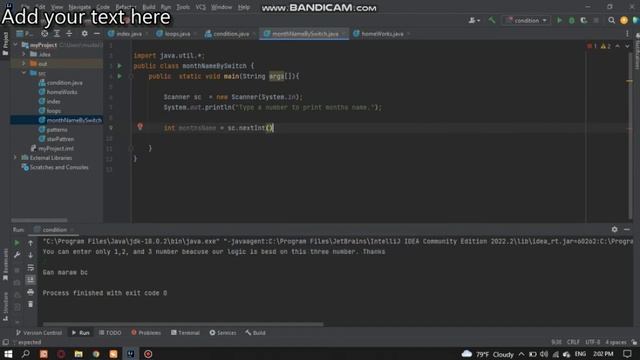Select opened file target icon in Project panel

tap(44, 33)
